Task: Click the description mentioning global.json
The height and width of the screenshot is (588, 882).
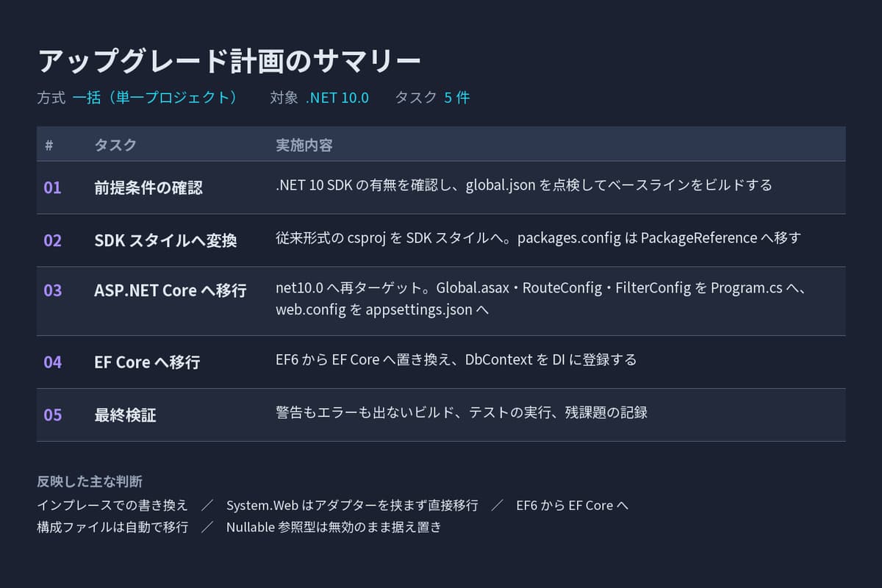Action: (x=524, y=185)
